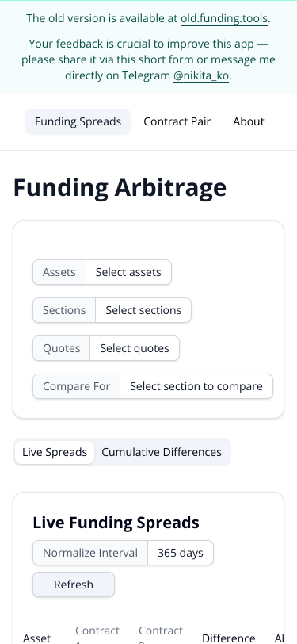297x644 pixels.
Task: Switch to Cumulative Differences tab
Action: tap(162, 452)
